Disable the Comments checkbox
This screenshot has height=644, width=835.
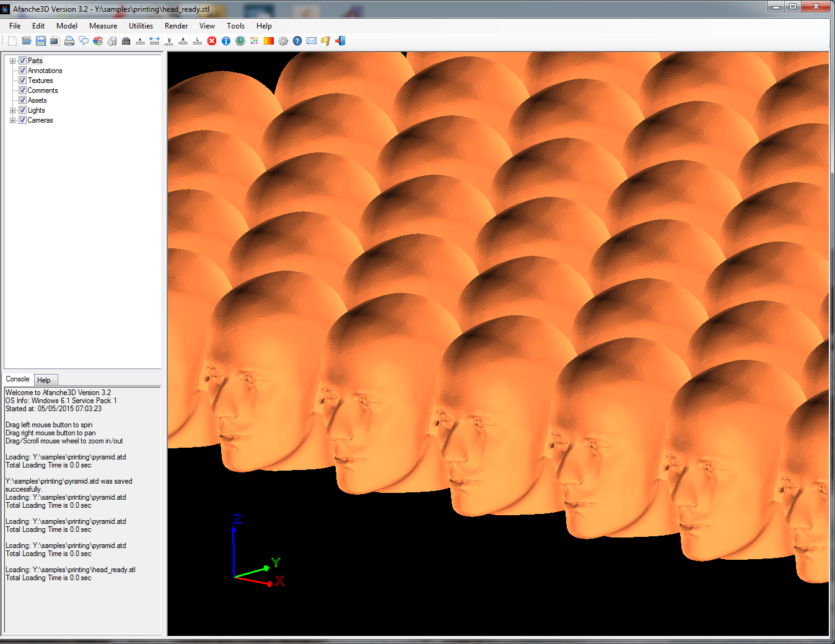click(x=22, y=90)
